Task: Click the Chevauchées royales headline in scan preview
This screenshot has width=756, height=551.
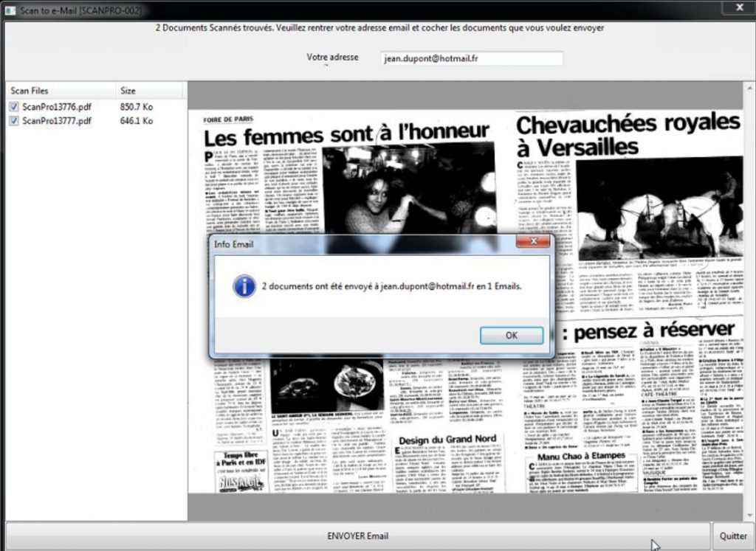Action: pos(628,134)
